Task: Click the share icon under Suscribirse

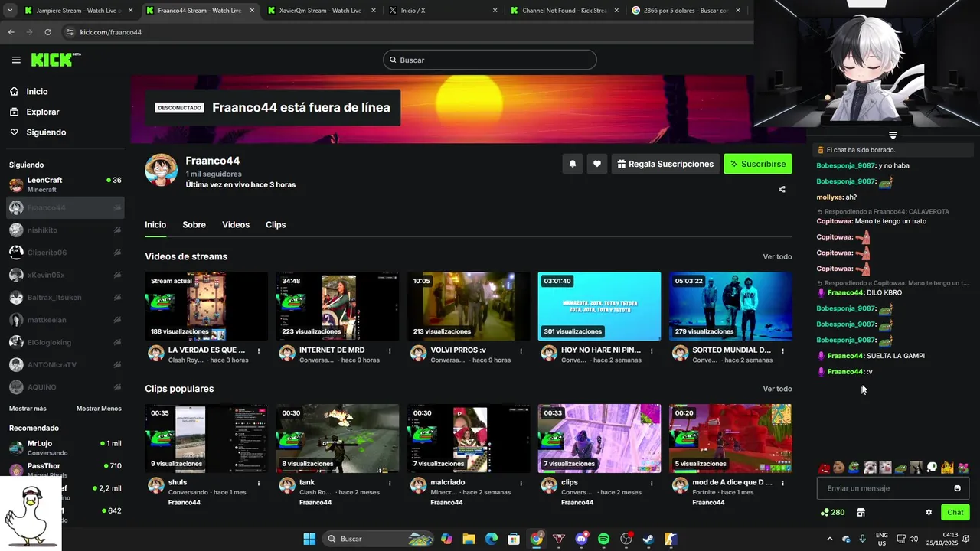Action: click(782, 189)
